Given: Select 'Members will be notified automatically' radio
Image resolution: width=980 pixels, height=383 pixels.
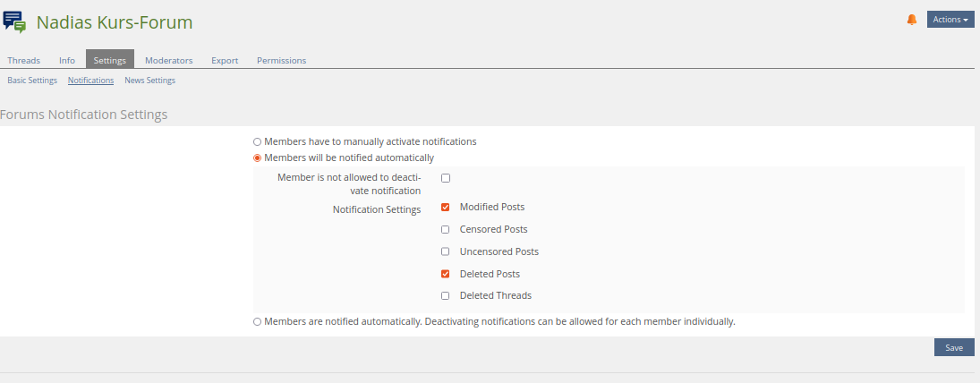Looking at the screenshot, I should 258,158.
